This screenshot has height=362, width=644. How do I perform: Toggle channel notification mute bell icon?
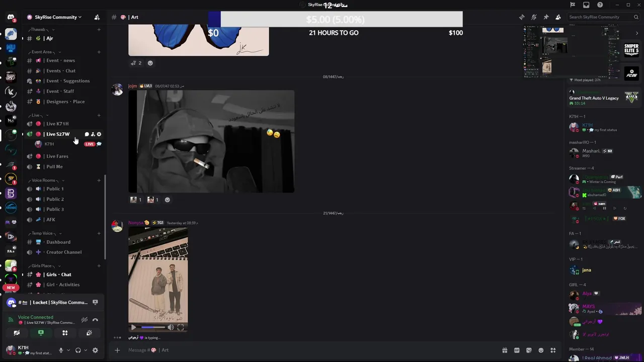pyautogui.click(x=534, y=17)
